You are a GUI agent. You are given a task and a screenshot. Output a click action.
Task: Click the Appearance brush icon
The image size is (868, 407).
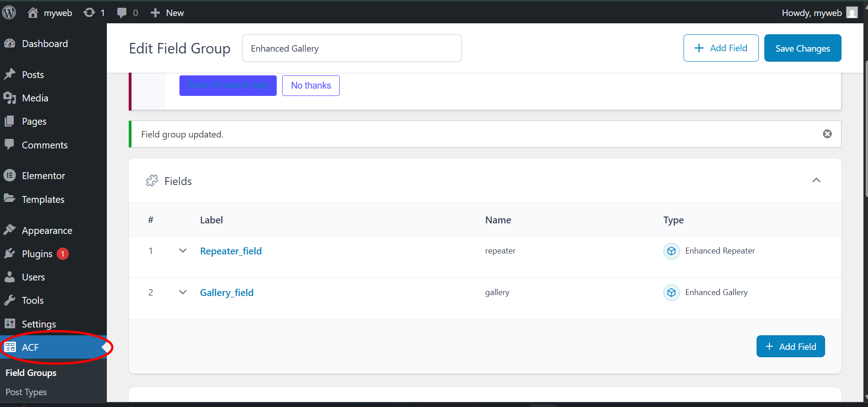coord(10,230)
